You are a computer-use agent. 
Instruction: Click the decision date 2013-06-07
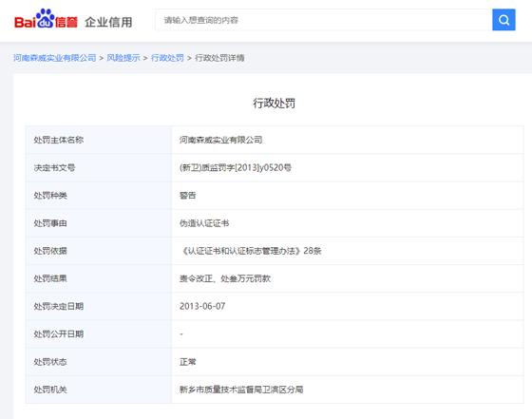pos(202,306)
